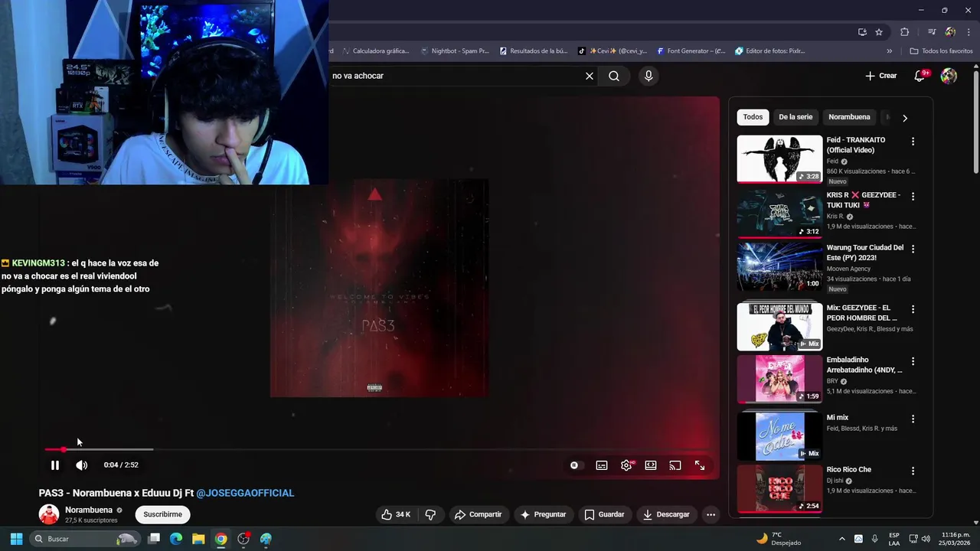The width and height of the screenshot is (980, 551).
Task: Like the video with 34 K
Action: click(x=396, y=514)
